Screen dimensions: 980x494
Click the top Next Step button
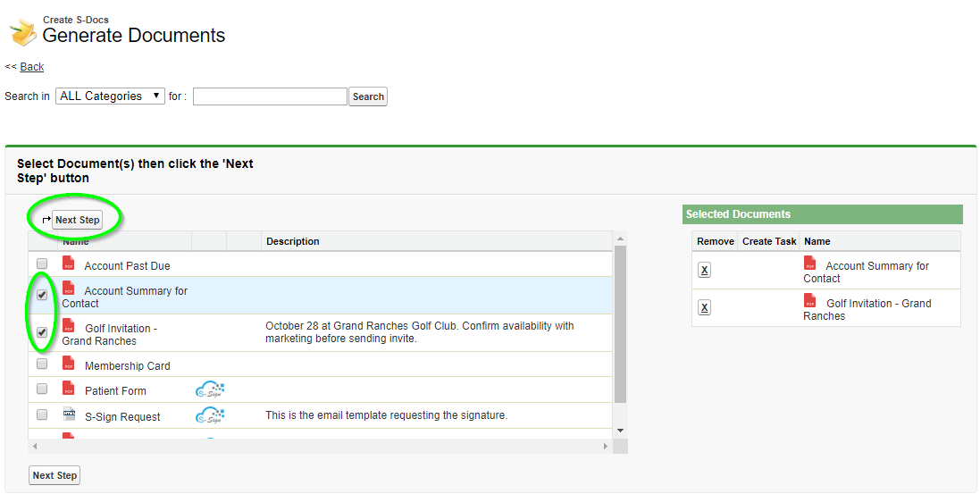pyautogui.click(x=78, y=220)
